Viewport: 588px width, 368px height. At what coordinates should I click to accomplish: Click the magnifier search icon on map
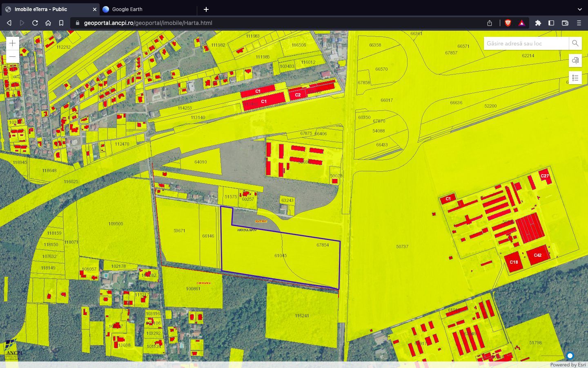pos(575,43)
